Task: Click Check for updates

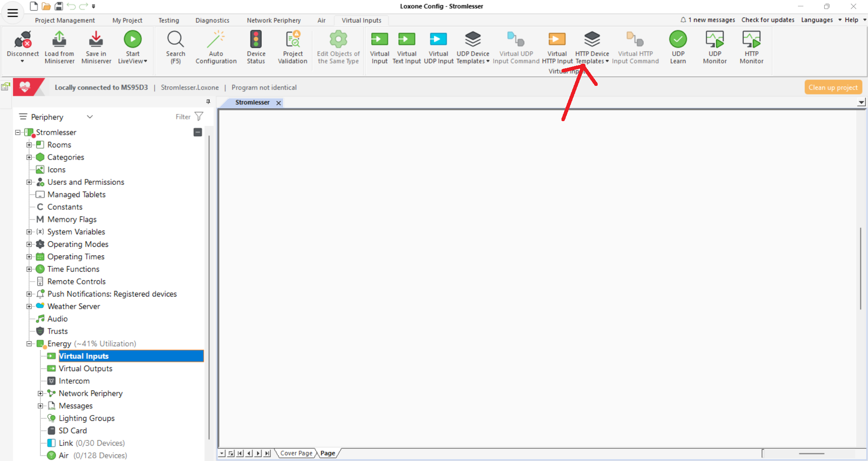Action: pos(768,20)
